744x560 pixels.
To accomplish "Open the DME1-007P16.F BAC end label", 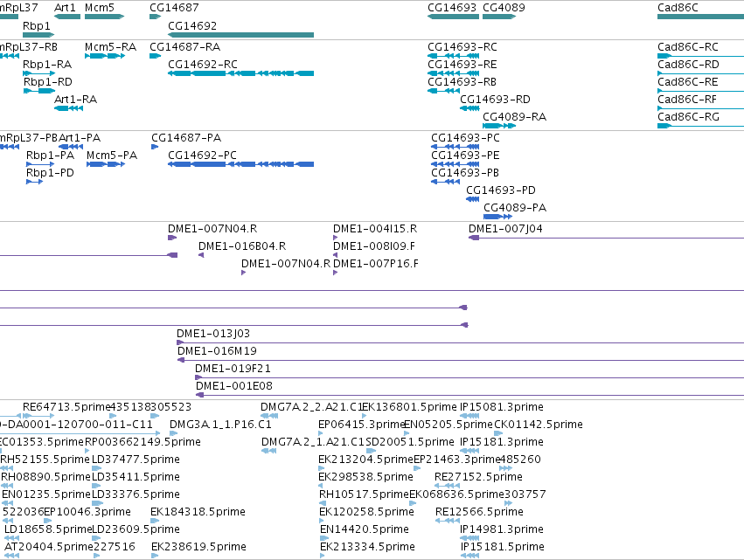I will pyautogui.click(x=376, y=264).
